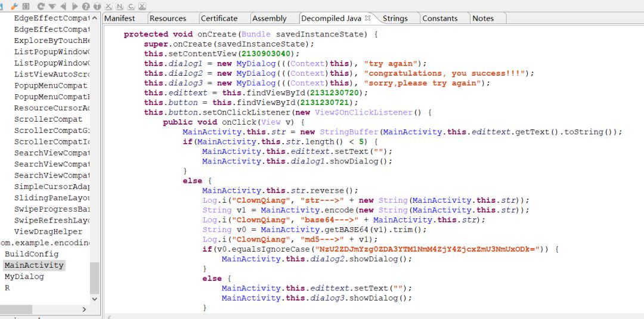Click View$OnClickListener type name
Screen dimensions: 644x319
pos(363,113)
